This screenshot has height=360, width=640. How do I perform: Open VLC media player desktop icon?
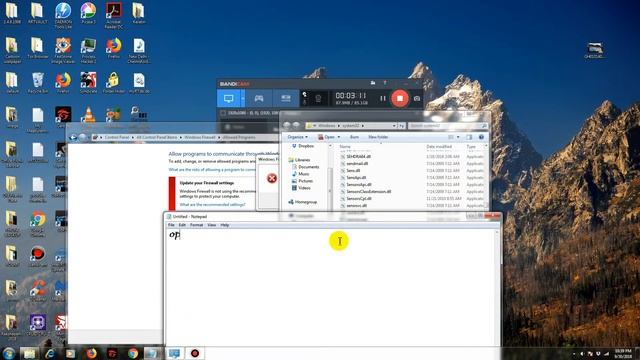tap(88, 114)
